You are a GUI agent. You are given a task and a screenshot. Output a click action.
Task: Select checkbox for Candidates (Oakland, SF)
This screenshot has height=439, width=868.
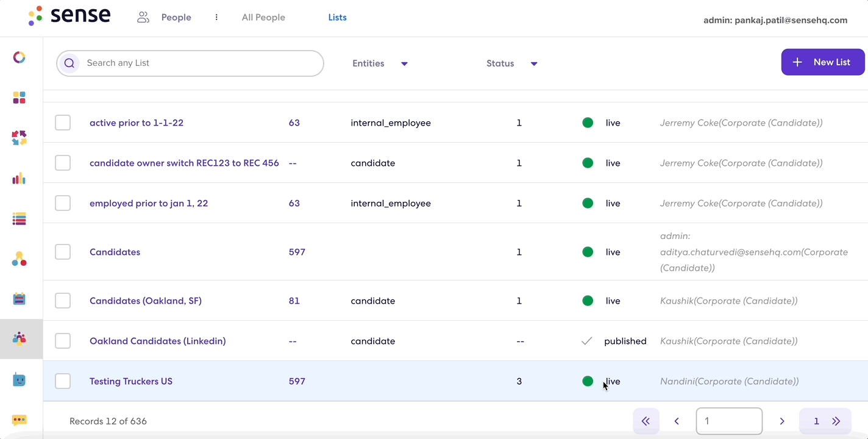pyautogui.click(x=63, y=301)
